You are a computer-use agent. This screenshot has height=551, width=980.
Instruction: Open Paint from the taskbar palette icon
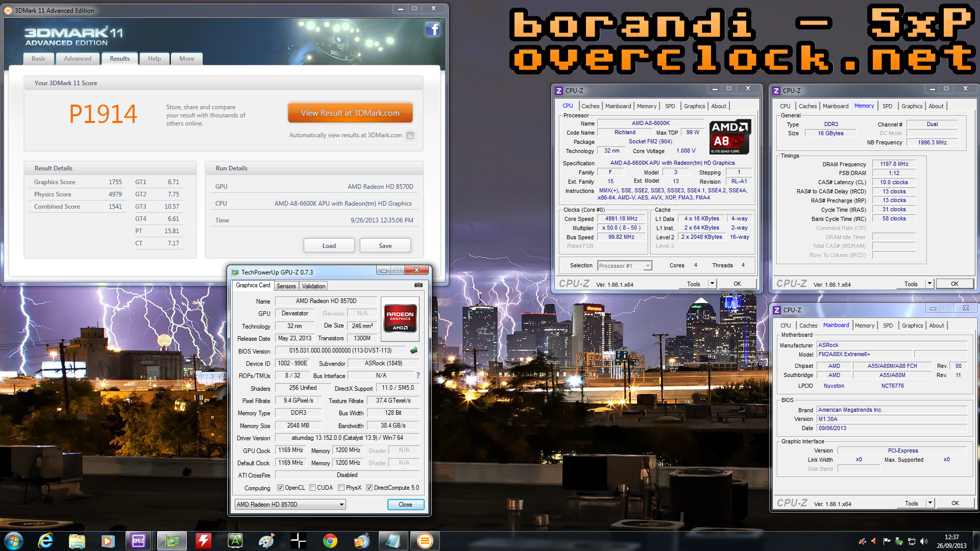(x=266, y=541)
